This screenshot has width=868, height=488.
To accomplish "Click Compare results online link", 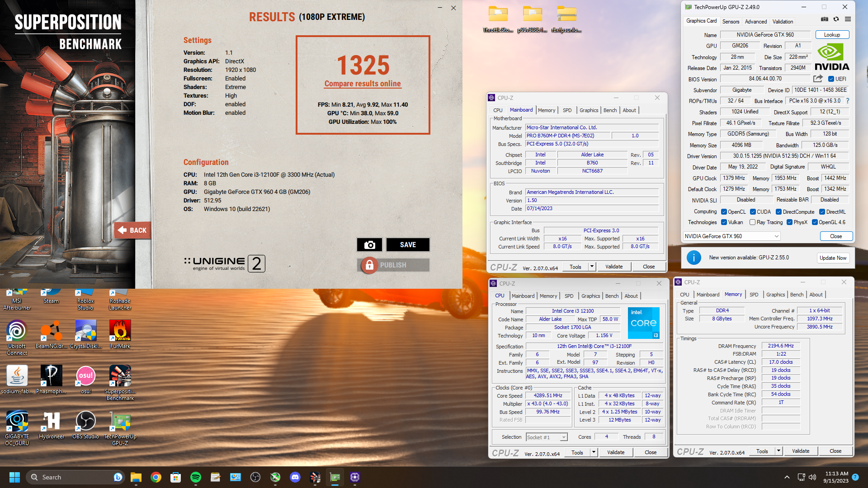I will pos(363,84).
